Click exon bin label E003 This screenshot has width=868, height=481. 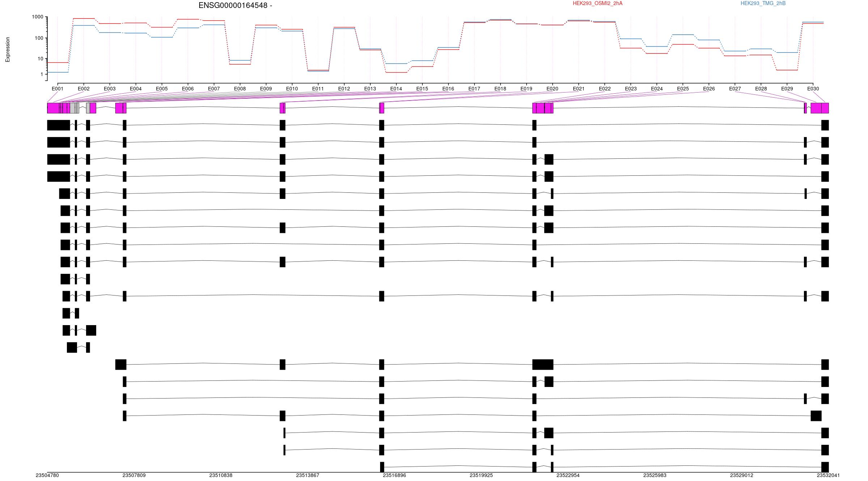[110, 89]
